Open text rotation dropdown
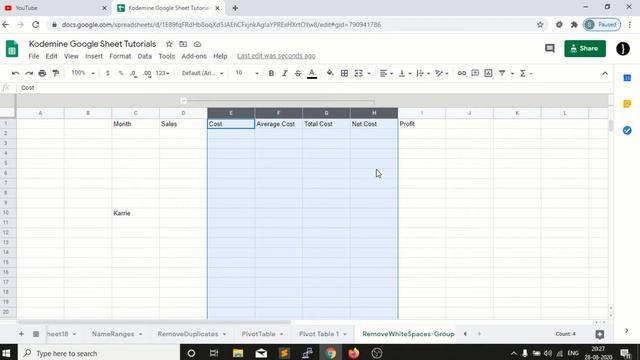The width and height of the screenshot is (640, 360). tap(442, 73)
